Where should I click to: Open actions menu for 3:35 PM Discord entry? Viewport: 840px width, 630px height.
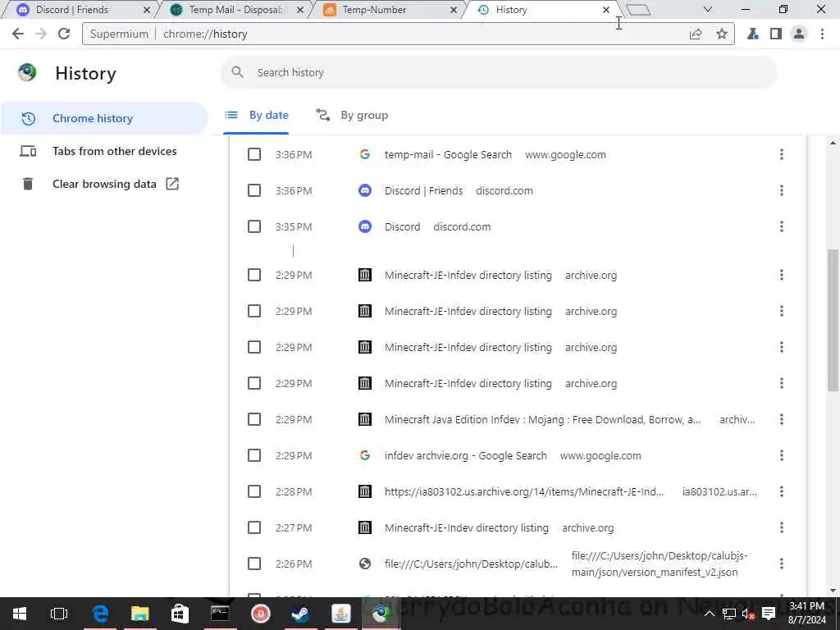pyautogui.click(x=782, y=226)
